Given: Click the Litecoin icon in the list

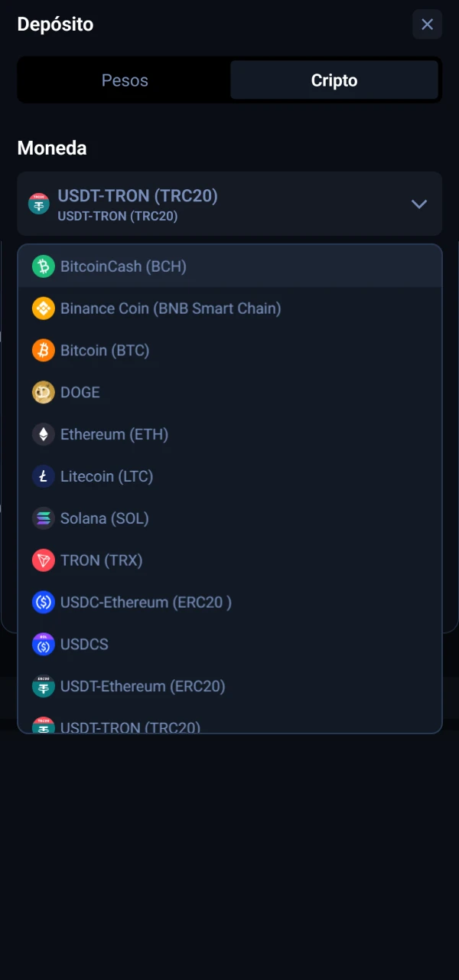Looking at the screenshot, I should [44, 476].
